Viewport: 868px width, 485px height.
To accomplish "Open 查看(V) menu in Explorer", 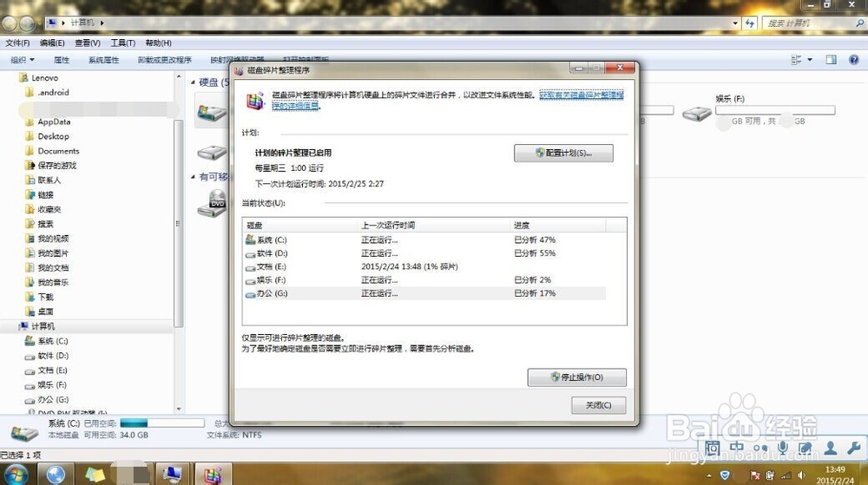I will coord(88,43).
